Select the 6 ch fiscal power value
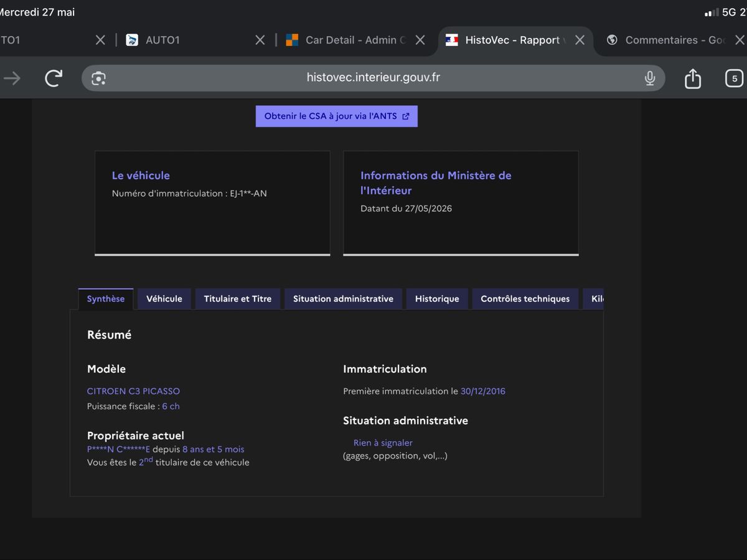Screen dimensions: 747x560 (171, 406)
